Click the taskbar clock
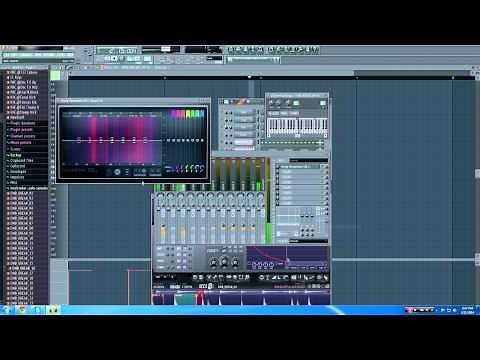Screen dimensions: 480x360 click(x=467, y=310)
